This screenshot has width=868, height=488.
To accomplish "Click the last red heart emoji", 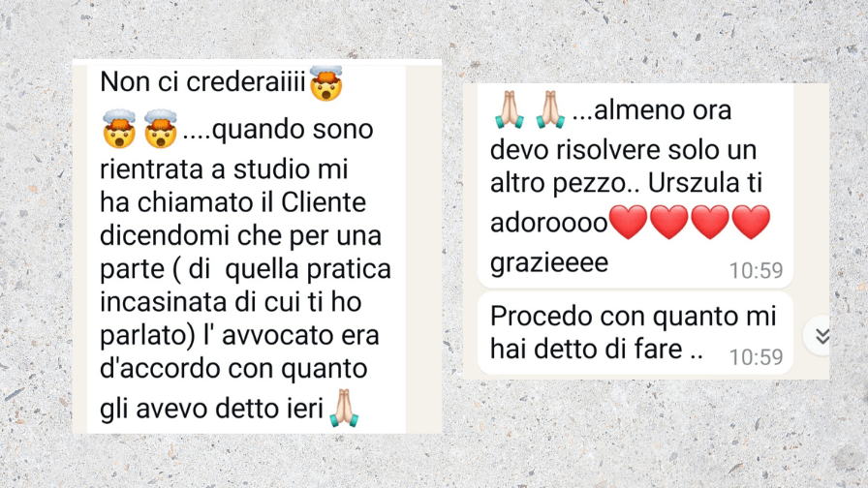I will point(751,223).
